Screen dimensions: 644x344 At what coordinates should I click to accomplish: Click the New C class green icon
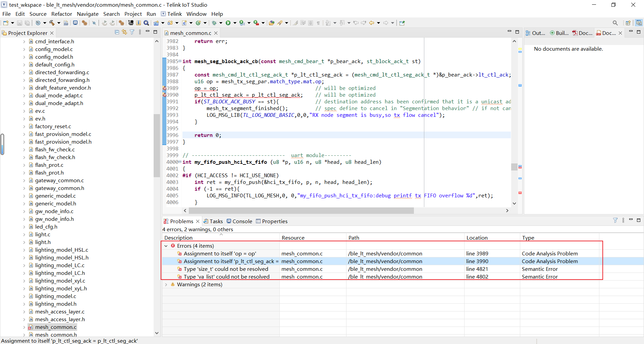[198, 23]
